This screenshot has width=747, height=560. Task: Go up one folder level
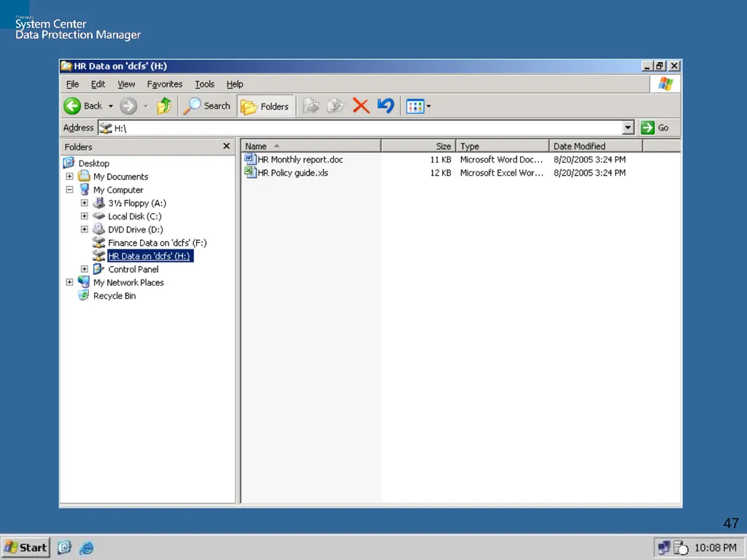click(164, 106)
